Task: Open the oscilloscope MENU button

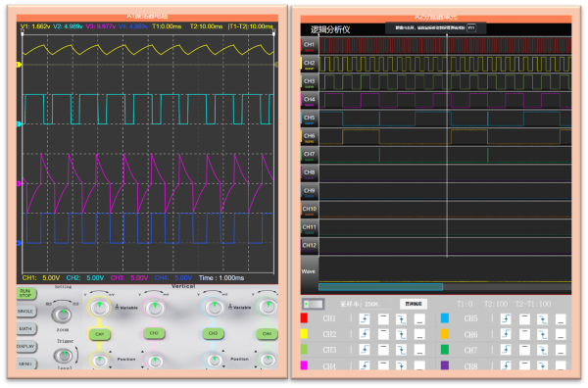Action: pos(25,364)
